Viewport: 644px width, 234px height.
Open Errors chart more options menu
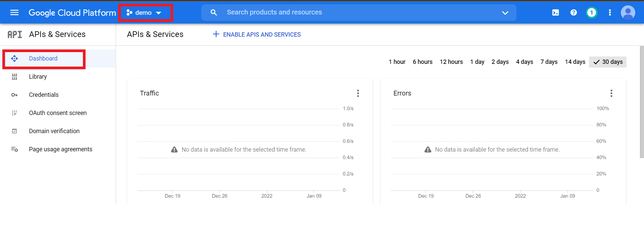point(611,93)
